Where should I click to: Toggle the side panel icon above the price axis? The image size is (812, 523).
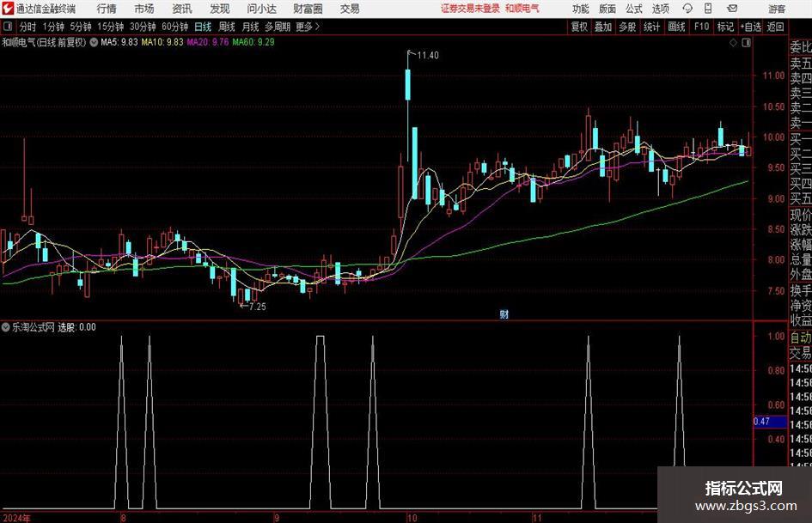[x=746, y=43]
